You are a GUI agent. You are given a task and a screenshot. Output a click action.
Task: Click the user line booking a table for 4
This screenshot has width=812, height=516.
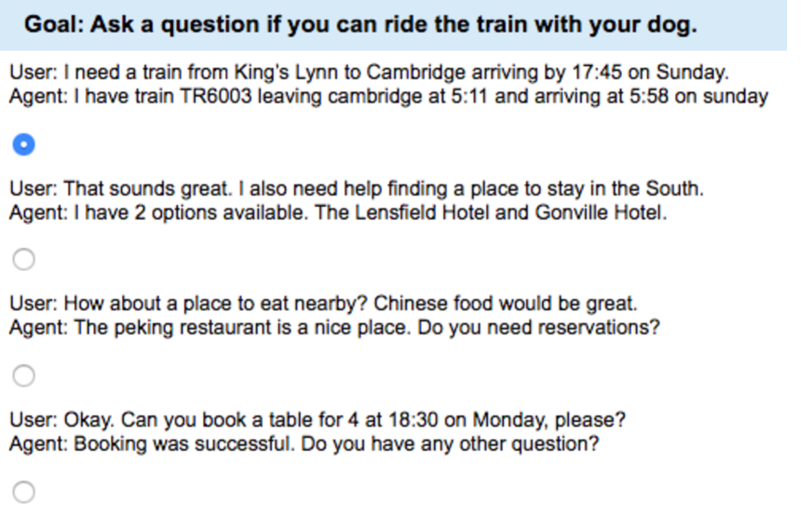pos(318,420)
